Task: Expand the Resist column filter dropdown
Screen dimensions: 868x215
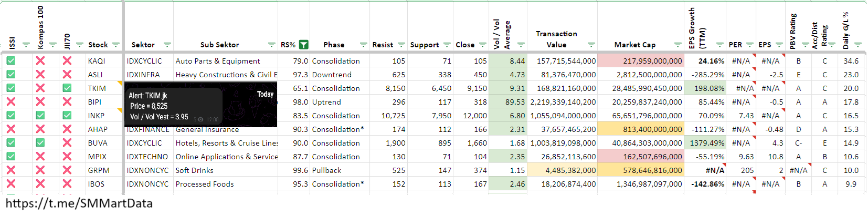Action: (401, 45)
